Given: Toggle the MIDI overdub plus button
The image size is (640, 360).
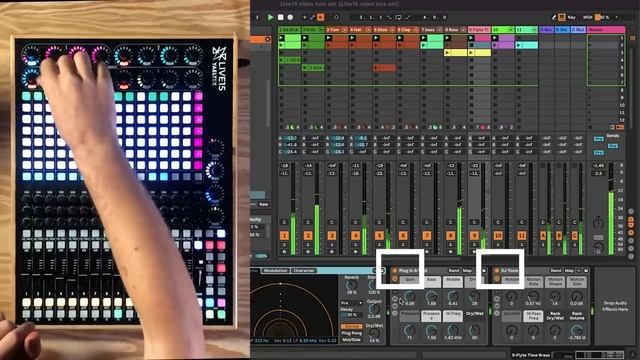Looking at the screenshot, I should (x=304, y=17).
